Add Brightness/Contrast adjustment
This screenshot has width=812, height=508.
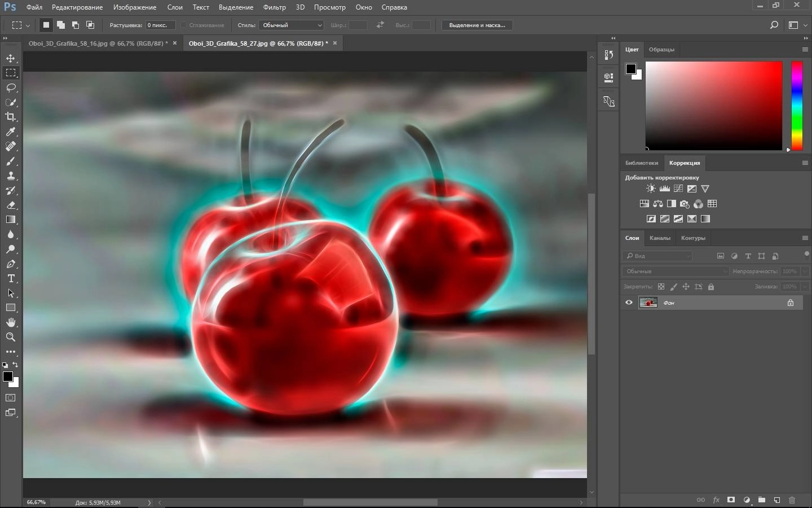[x=651, y=189]
